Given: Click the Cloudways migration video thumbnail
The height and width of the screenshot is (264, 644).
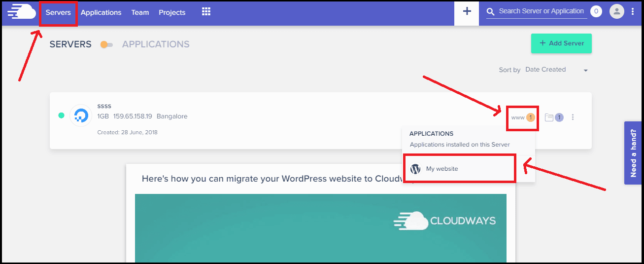Looking at the screenshot, I should pos(321,228).
